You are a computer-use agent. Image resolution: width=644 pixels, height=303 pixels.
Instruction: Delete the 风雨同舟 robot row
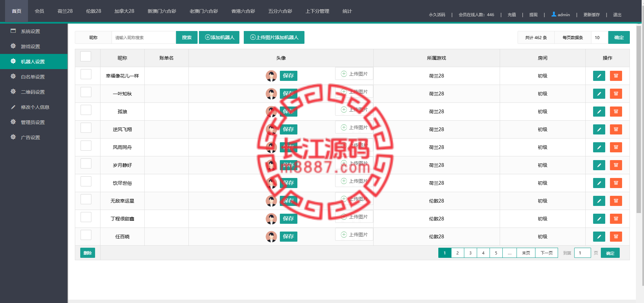pyautogui.click(x=616, y=147)
